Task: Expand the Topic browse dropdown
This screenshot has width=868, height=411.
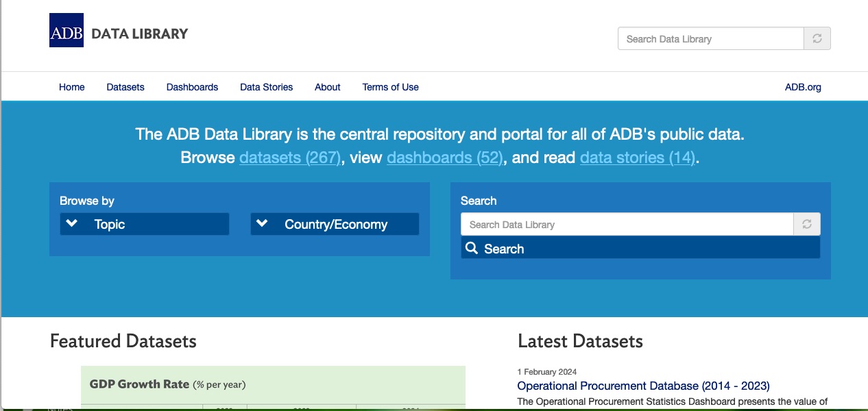Action: pyautogui.click(x=145, y=224)
